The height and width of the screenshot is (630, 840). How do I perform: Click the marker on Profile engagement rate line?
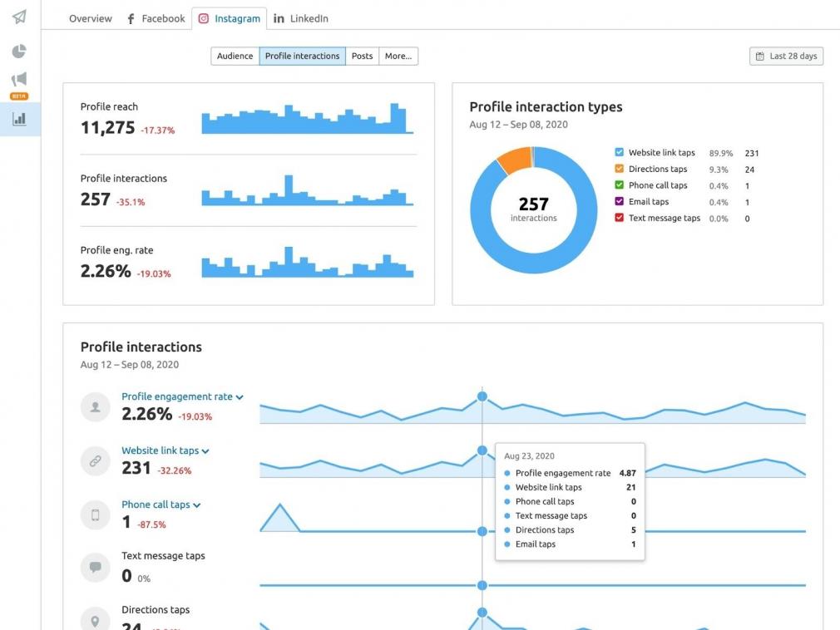(482, 396)
